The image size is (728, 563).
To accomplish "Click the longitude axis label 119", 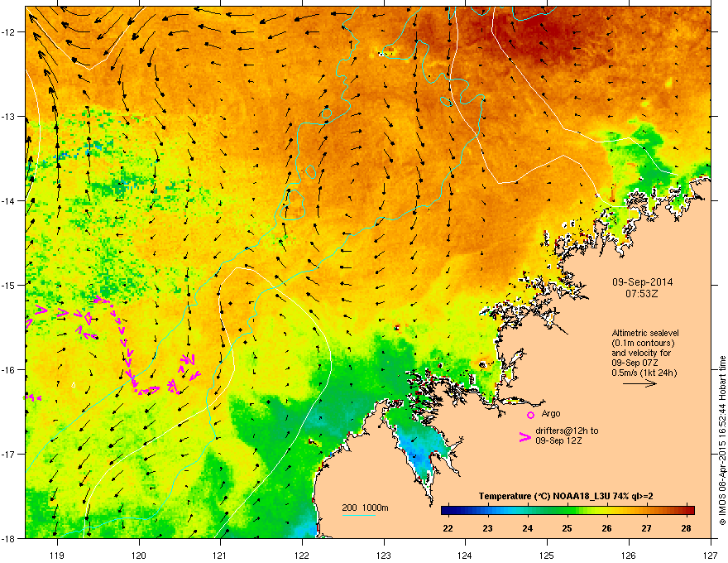I will pos(57,555).
